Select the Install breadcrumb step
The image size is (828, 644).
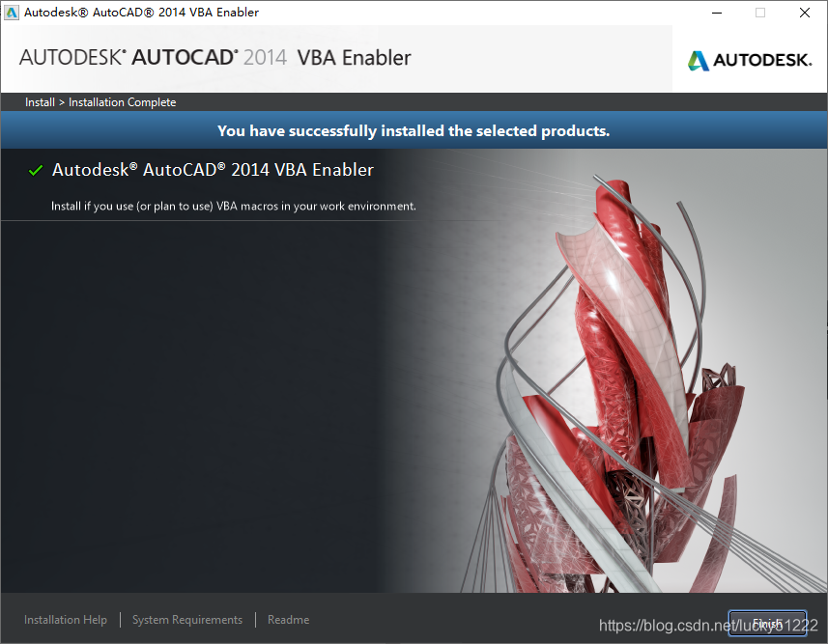point(41,102)
